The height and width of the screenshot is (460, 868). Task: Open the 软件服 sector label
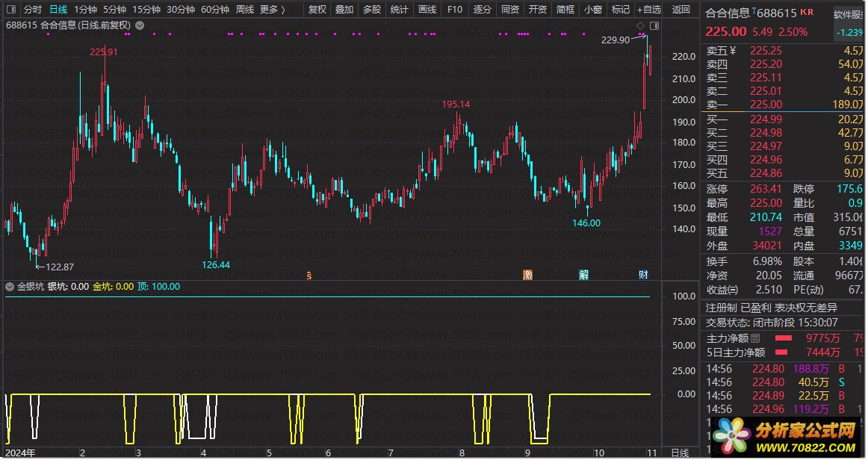(848, 15)
